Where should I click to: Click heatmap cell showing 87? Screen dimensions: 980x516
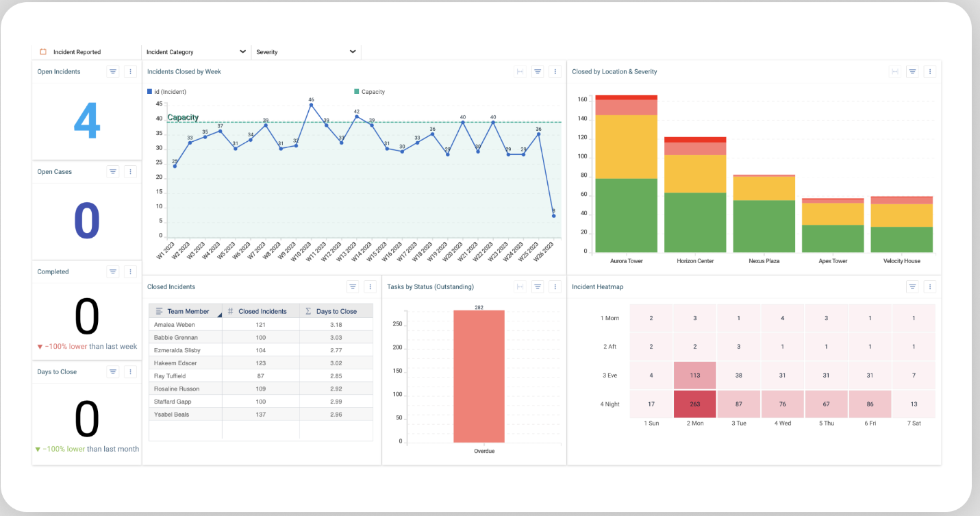(x=739, y=404)
